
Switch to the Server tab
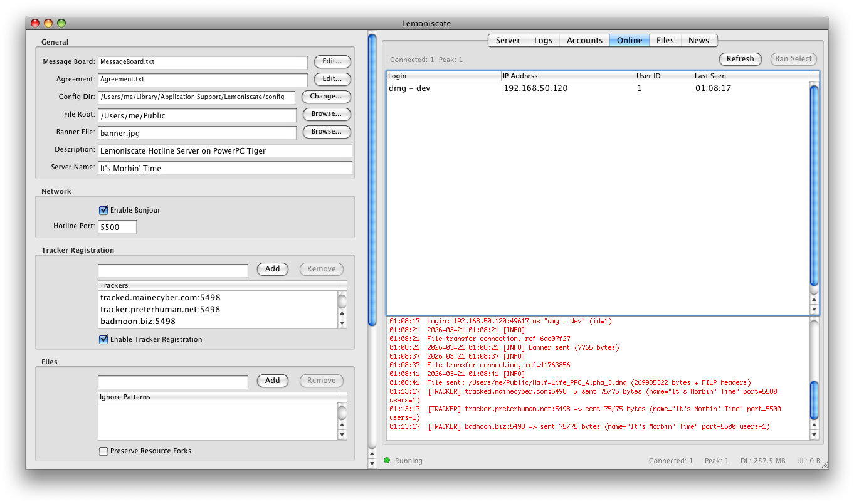pos(507,40)
